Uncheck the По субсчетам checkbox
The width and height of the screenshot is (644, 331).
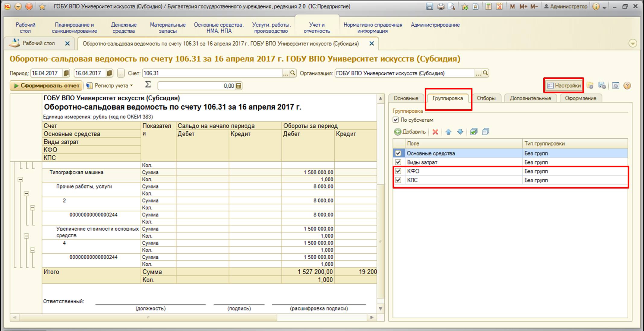396,120
